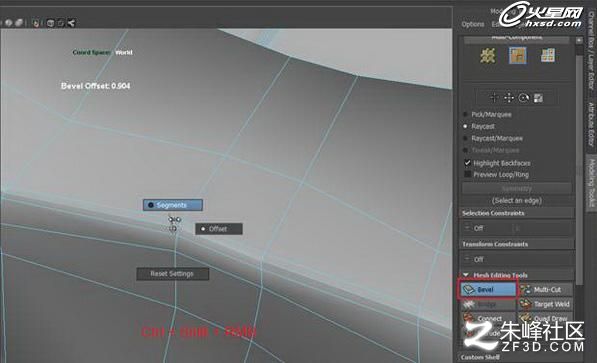Choose the vertex selection mode icon
The image size is (597, 363).
[488, 56]
